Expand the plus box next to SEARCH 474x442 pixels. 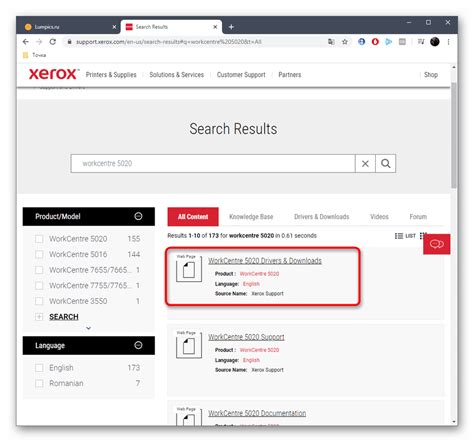pyautogui.click(x=39, y=317)
